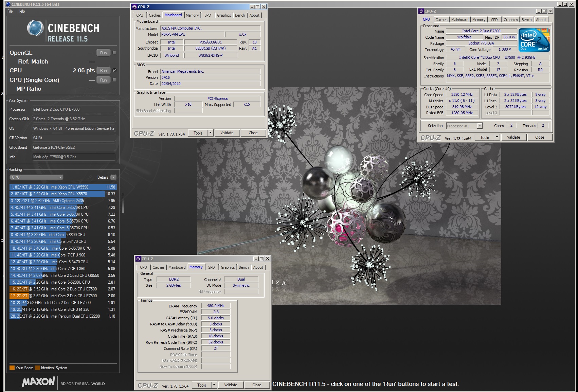
Task: Click Validate in Memory CPU-Z window
Action: click(x=231, y=385)
